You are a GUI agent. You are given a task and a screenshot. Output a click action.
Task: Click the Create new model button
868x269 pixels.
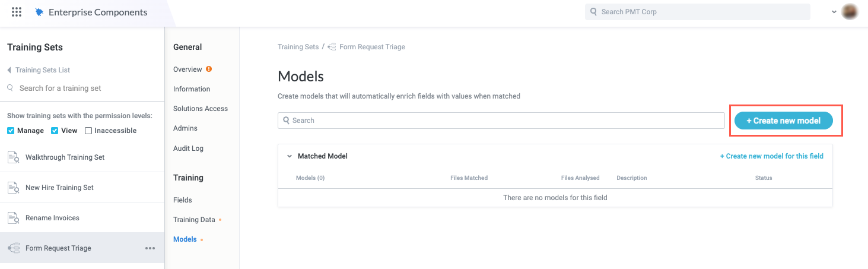[x=783, y=121]
